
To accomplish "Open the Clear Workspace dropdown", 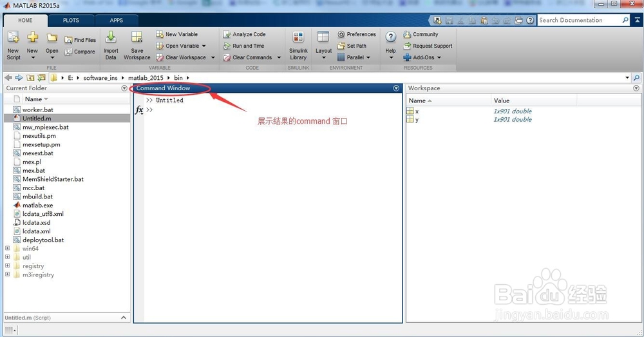I will coord(213,57).
